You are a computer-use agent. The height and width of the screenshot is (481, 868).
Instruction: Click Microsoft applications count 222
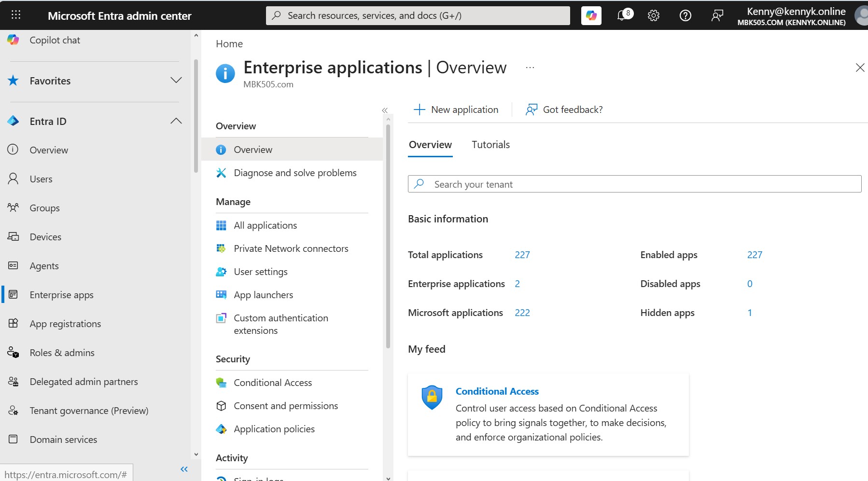[x=522, y=313]
